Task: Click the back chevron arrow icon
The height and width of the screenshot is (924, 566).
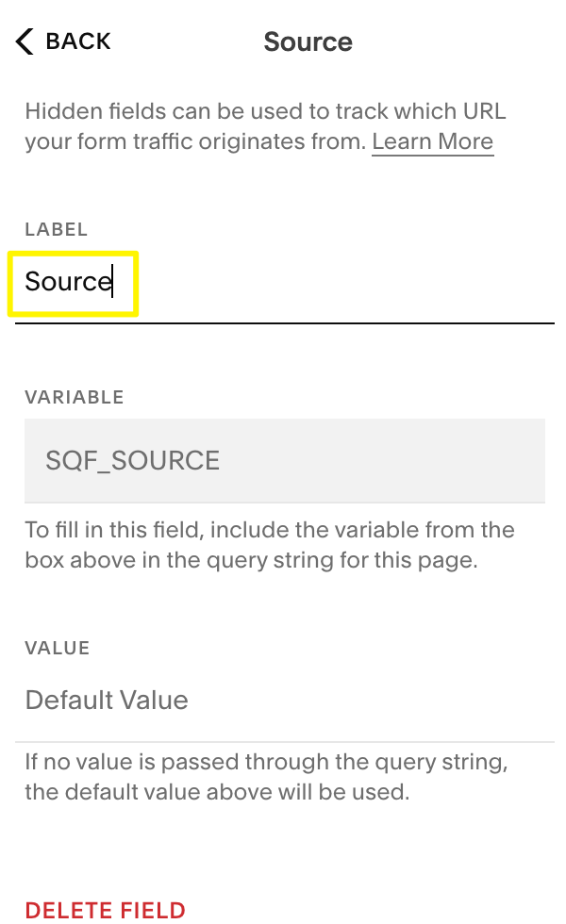Action: pyautogui.click(x=25, y=41)
